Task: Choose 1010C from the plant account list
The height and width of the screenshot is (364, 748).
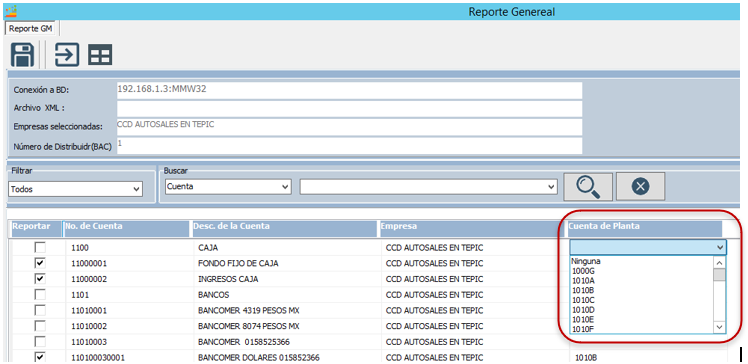Action: pos(583,300)
